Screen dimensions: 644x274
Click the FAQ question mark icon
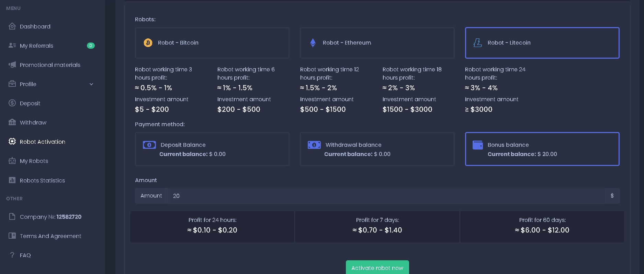[12, 255]
